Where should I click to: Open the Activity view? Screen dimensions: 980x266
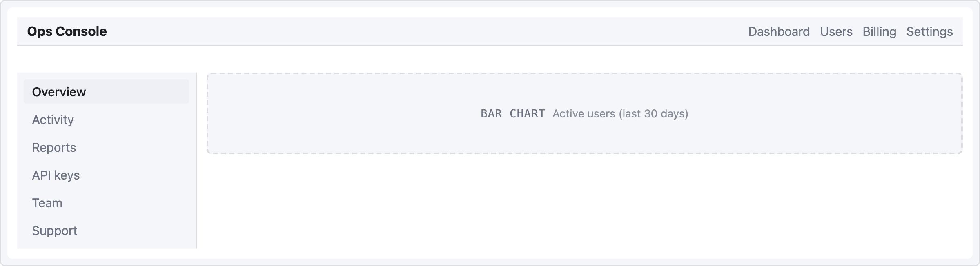(53, 120)
